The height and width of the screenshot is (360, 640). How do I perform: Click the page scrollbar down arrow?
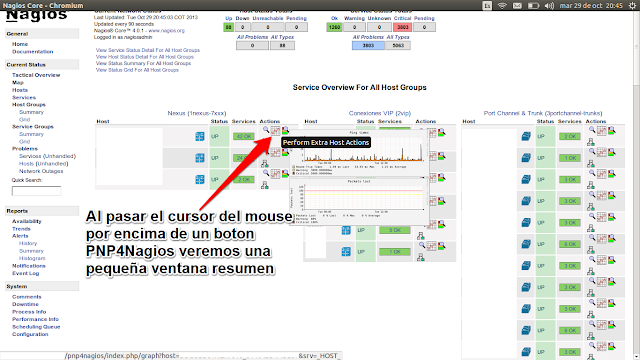pyautogui.click(x=636, y=357)
